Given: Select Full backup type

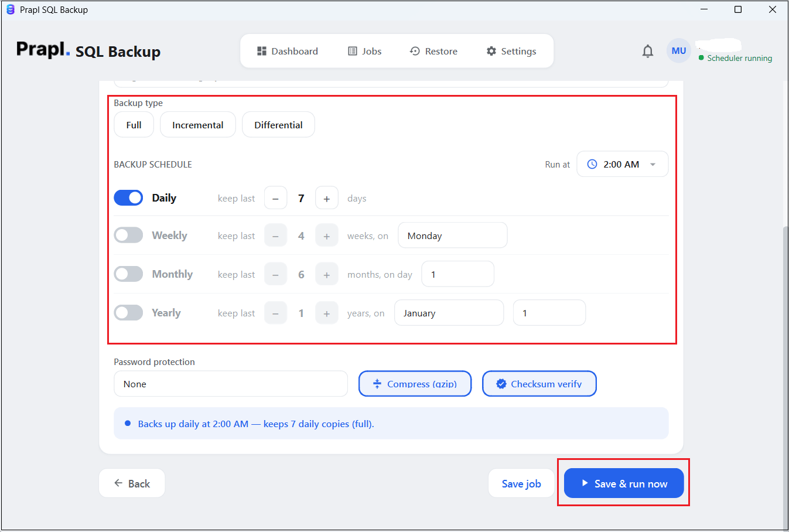Looking at the screenshot, I should coord(134,125).
